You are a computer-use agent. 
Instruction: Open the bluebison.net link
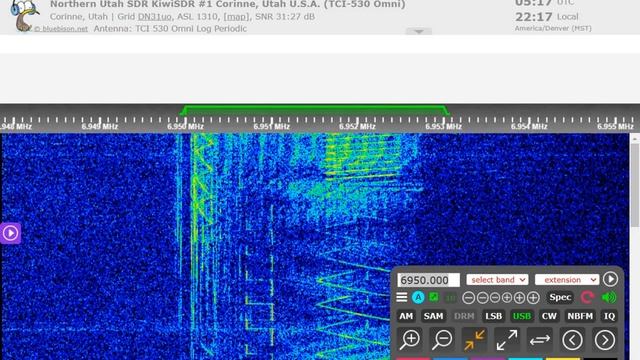[x=61, y=29]
